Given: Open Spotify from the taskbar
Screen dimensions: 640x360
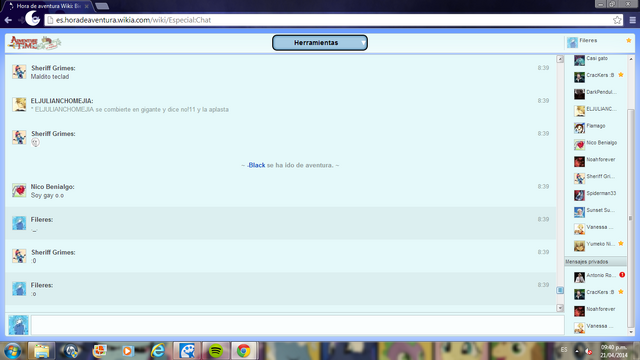Looking at the screenshot, I should point(216,351).
